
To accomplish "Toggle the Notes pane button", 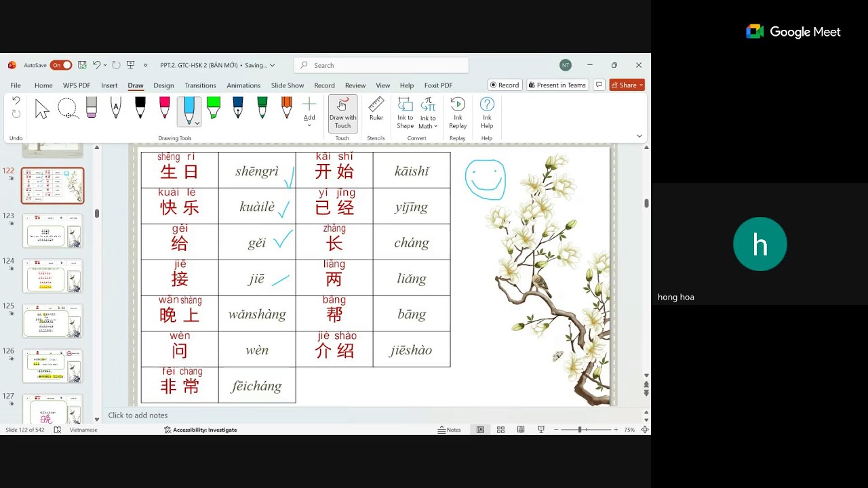I will (x=450, y=430).
